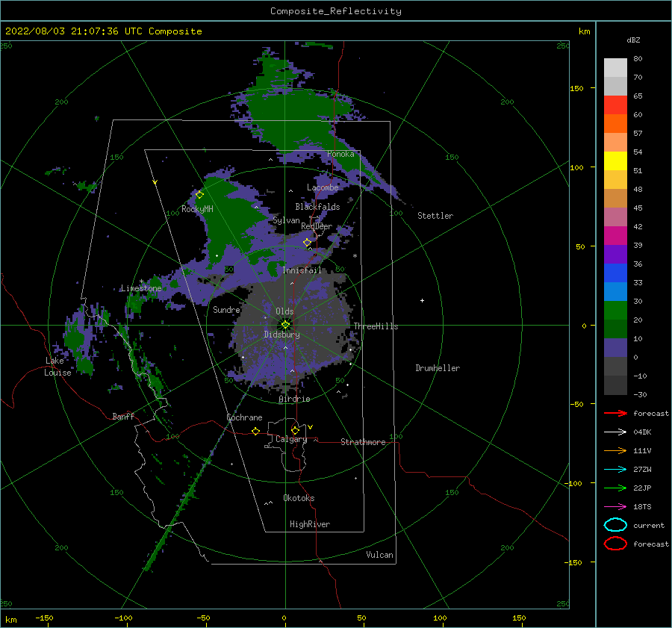Pick the yellow 51-54 dBZ swatch
The height and width of the screenshot is (628, 672).
615,161
